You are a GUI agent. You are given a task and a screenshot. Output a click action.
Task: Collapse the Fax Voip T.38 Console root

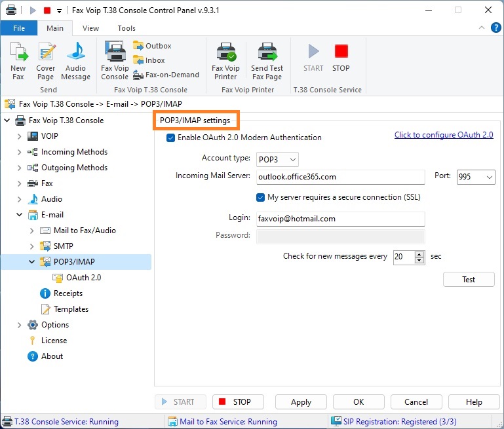(x=7, y=121)
